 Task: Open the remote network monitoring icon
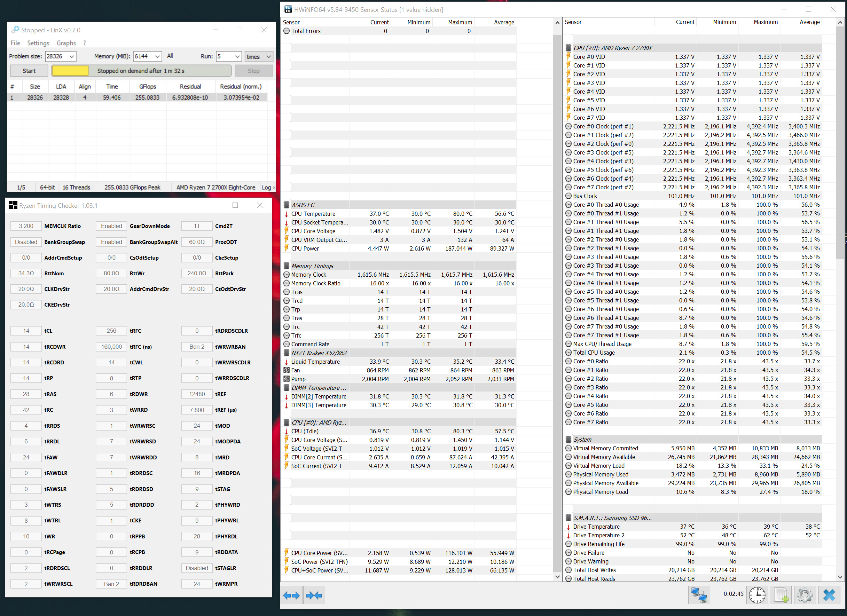click(698, 595)
